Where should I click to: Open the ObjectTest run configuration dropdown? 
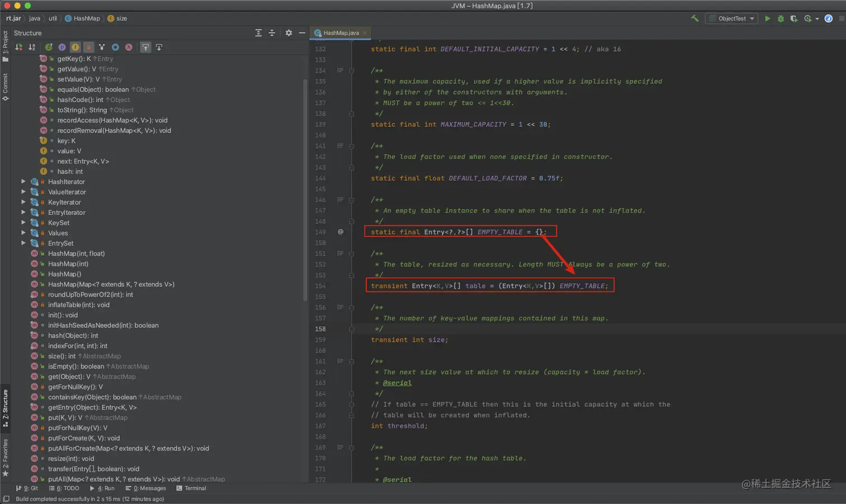point(732,18)
